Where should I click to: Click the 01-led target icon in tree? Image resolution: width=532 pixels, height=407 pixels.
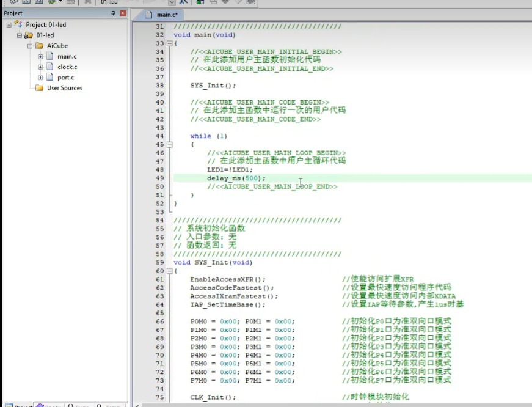pos(29,35)
